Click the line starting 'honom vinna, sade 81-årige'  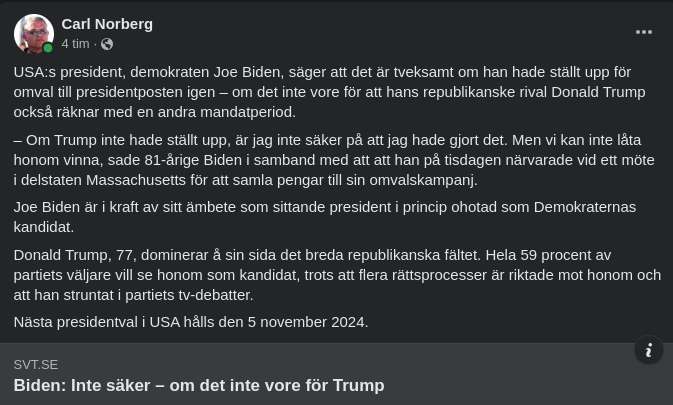click(334, 159)
